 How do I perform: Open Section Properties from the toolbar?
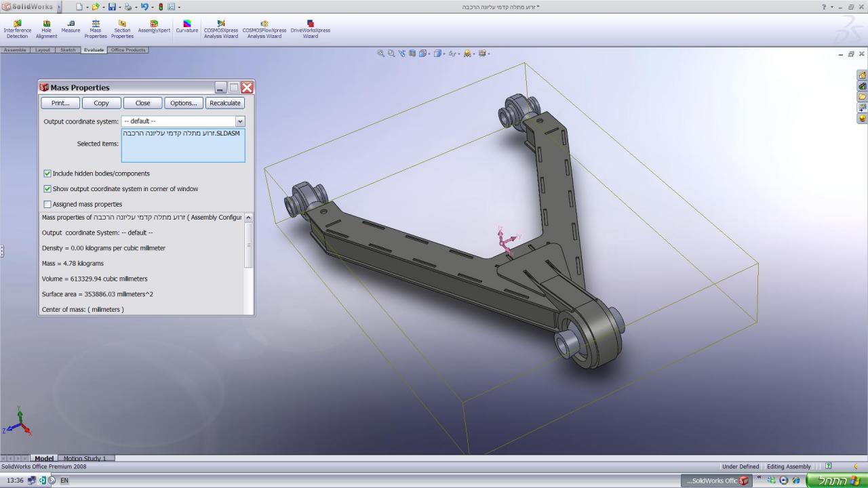click(x=122, y=28)
